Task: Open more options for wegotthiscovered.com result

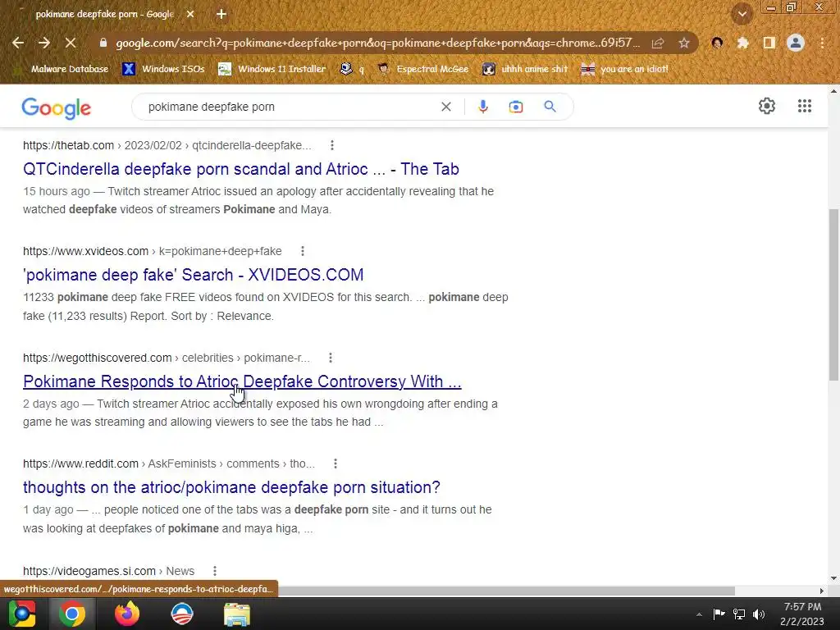Action: tap(331, 358)
